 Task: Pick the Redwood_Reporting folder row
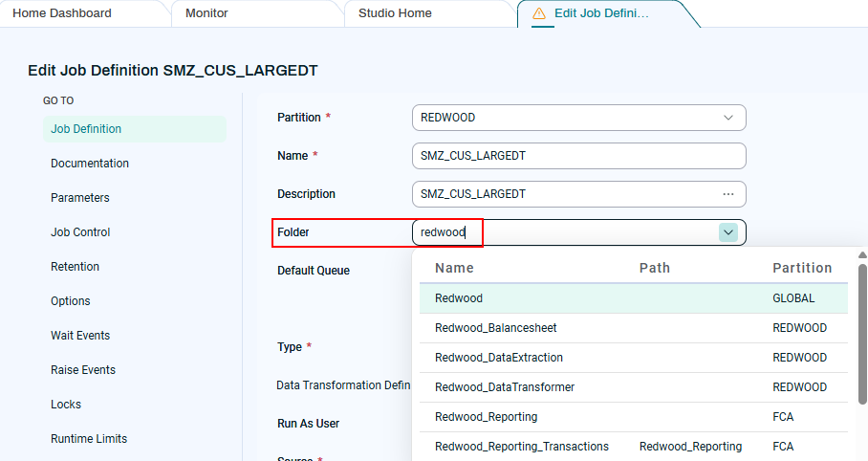click(633, 417)
